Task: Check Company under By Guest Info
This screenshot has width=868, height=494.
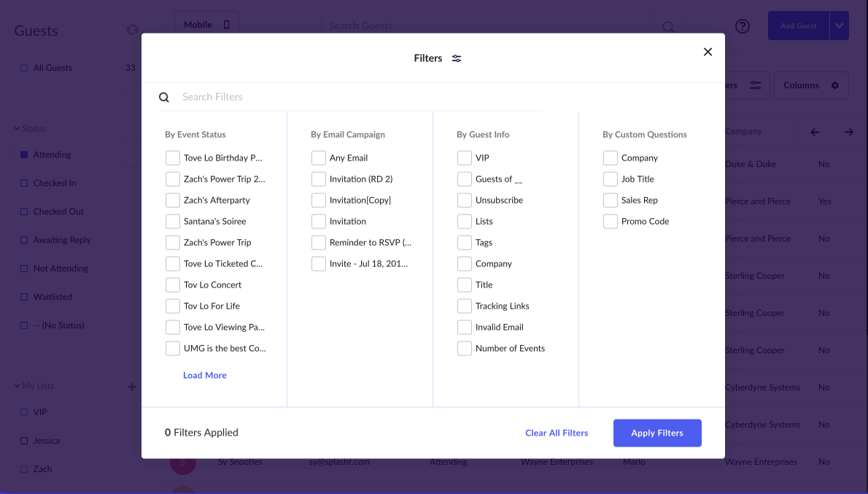Action: [x=465, y=263]
